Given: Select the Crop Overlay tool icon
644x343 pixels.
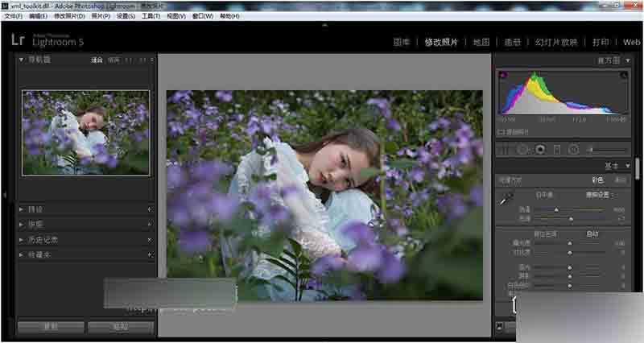Looking at the screenshot, I should 504,150.
